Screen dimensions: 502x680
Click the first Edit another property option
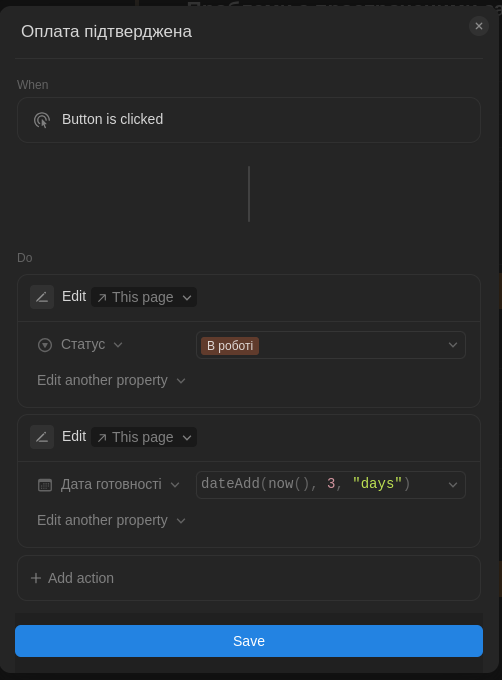coord(111,380)
